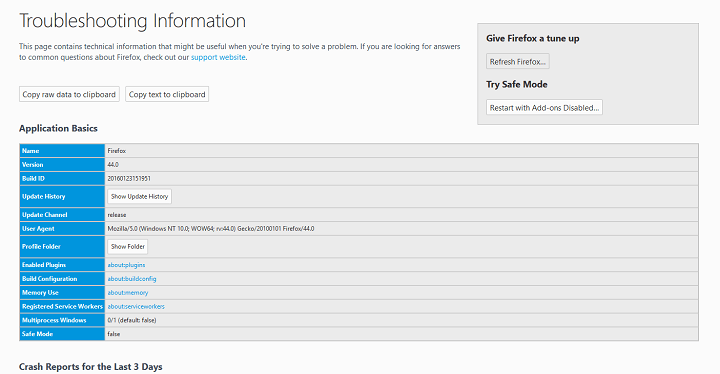Click Show Update History button

click(x=140, y=196)
